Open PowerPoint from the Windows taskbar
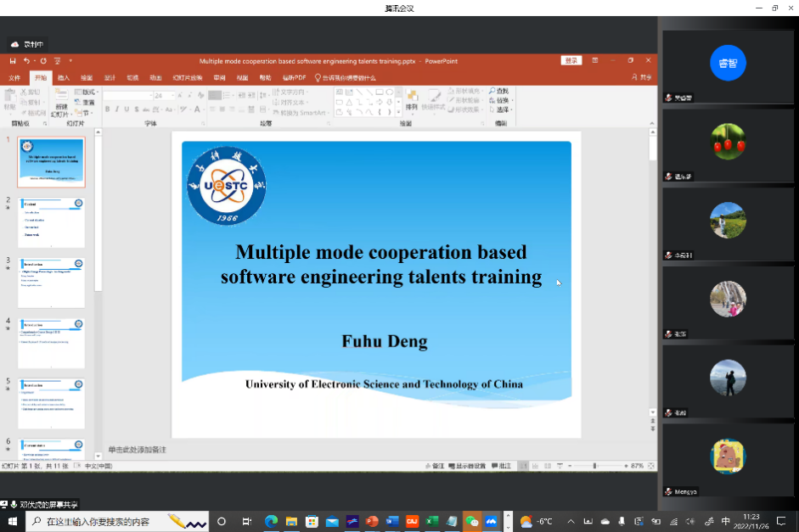This screenshot has width=799, height=532. (x=372, y=521)
